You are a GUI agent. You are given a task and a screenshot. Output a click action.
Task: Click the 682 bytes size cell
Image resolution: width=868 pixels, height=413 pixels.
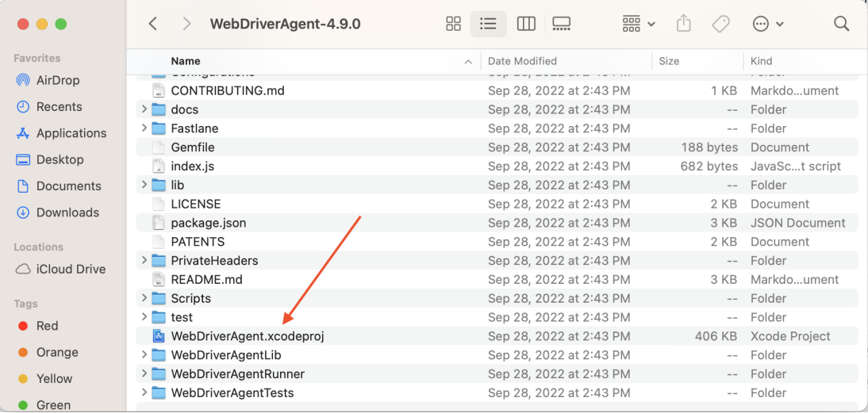click(x=709, y=166)
